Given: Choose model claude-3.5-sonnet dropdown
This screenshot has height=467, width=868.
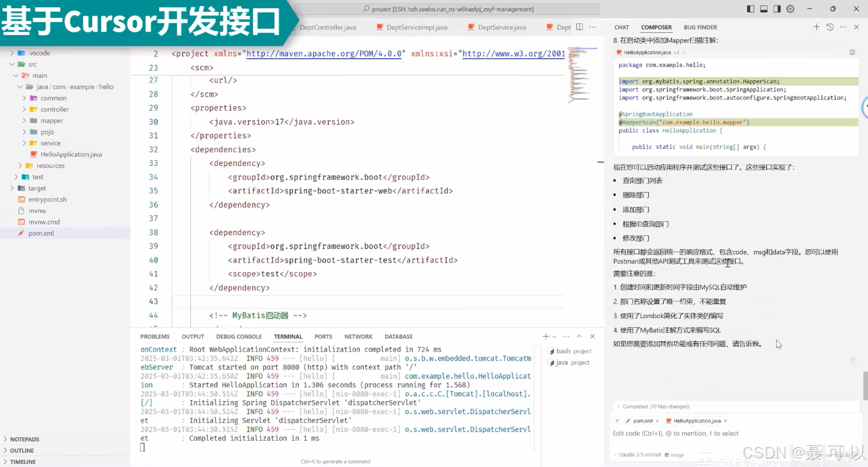Looking at the screenshot, I should click(x=637, y=455).
